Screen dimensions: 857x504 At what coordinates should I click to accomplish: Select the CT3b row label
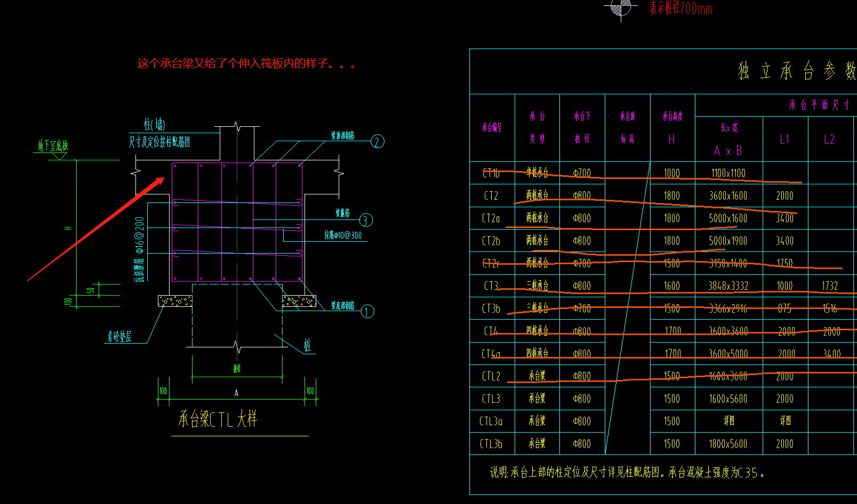pos(491,308)
